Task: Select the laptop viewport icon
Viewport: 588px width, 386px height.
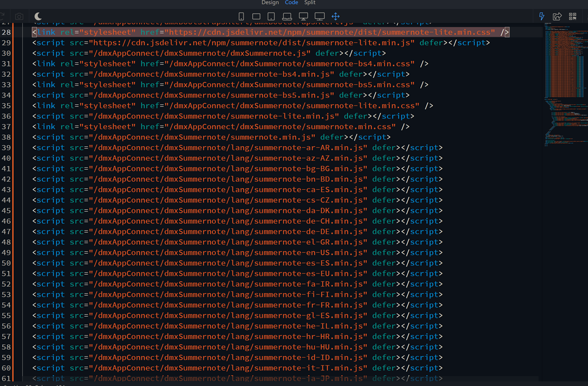Action: point(287,17)
